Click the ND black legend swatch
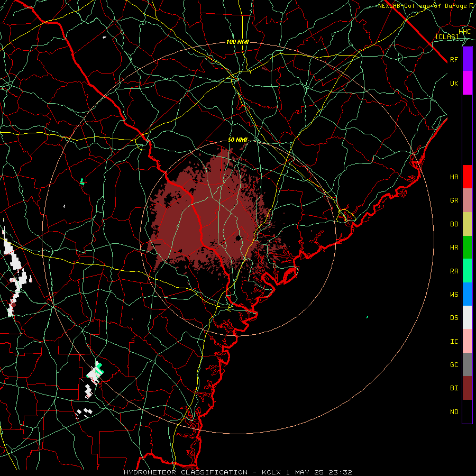This screenshot has width=476, height=476. 467,411
